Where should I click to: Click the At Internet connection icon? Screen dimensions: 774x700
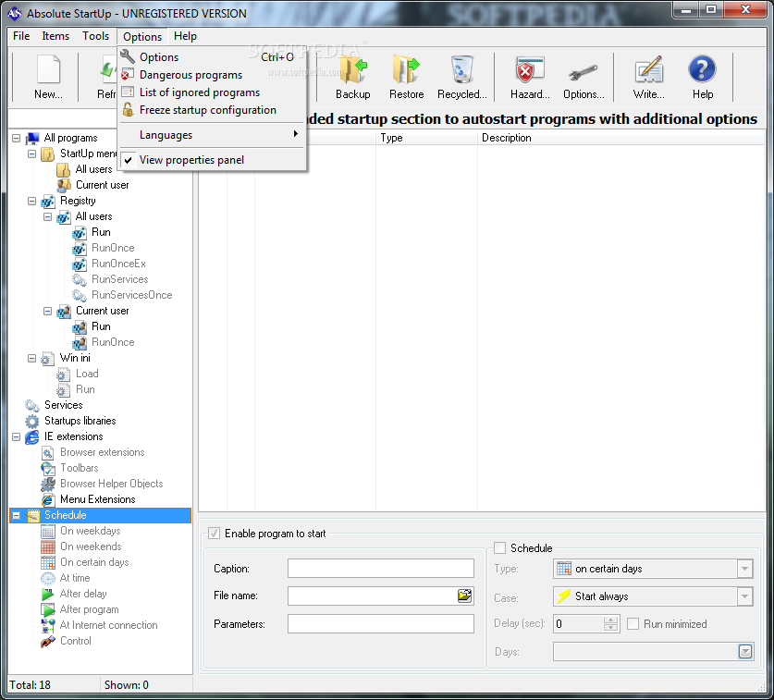point(48,625)
